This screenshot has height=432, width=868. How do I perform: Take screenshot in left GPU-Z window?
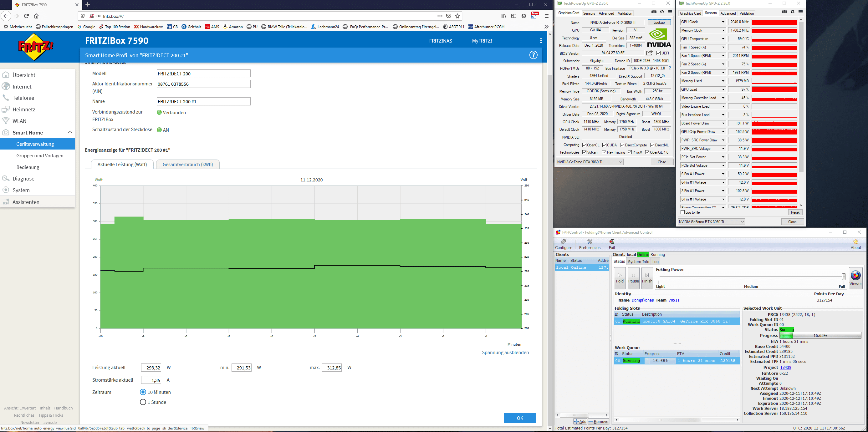tap(654, 12)
